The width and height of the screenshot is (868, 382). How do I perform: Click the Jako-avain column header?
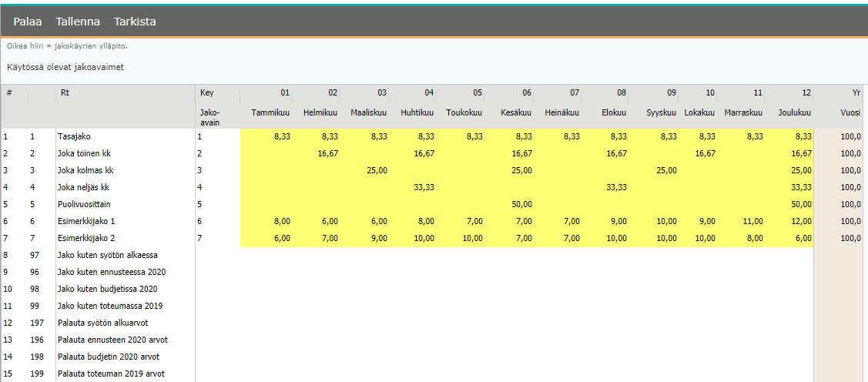pos(209,116)
